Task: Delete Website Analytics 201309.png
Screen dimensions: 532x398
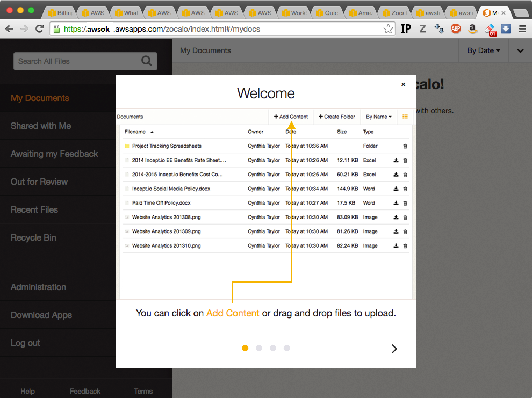Action: click(405, 231)
